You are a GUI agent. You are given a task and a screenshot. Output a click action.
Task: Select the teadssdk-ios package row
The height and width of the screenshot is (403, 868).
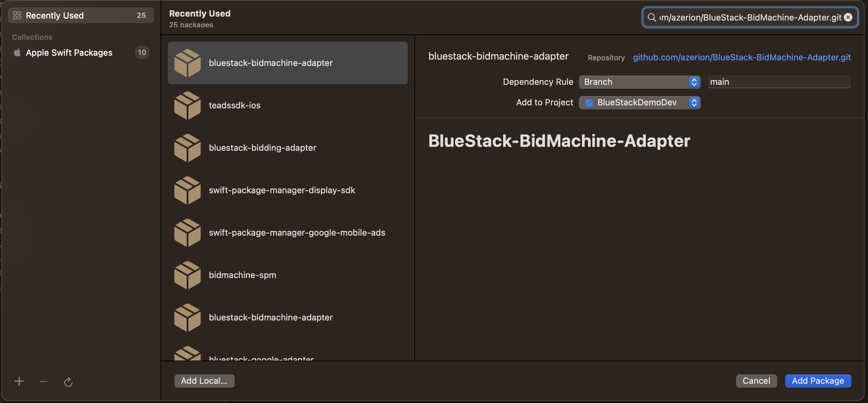[287, 105]
